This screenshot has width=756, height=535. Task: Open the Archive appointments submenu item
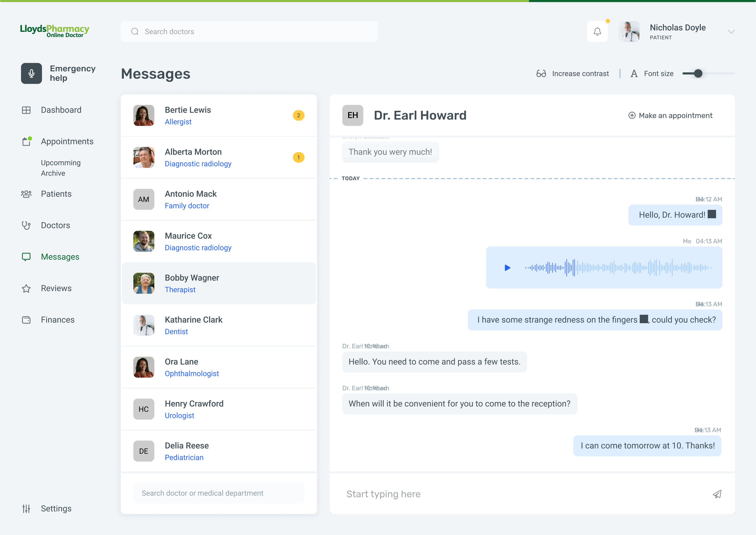point(53,173)
